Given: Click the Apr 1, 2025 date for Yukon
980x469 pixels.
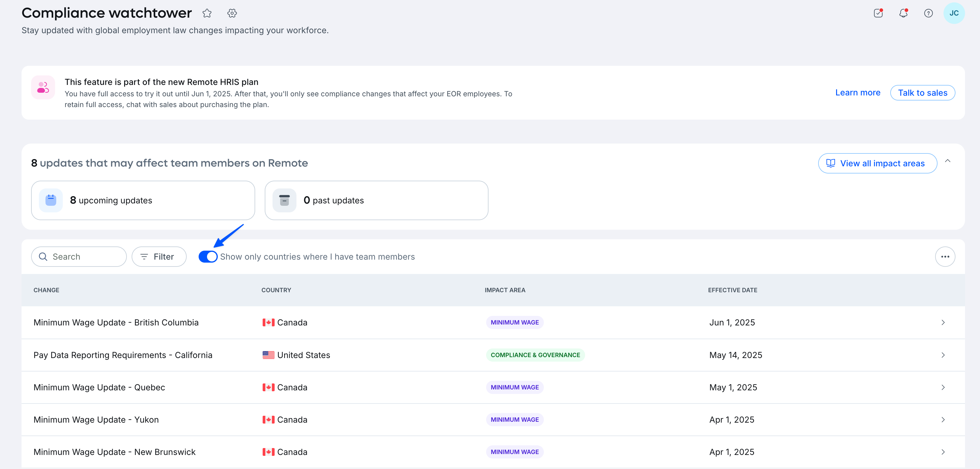Looking at the screenshot, I should tap(732, 420).
